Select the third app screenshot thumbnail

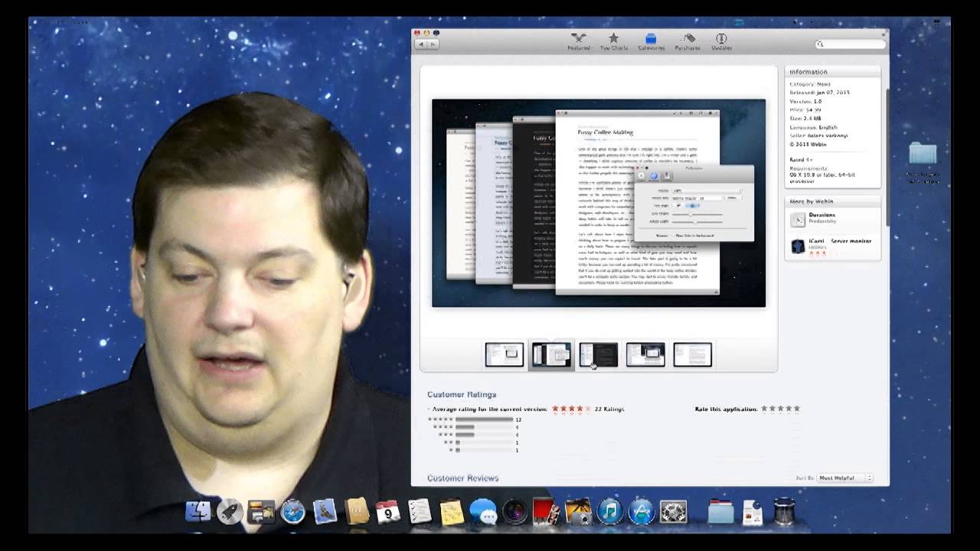[598, 353]
